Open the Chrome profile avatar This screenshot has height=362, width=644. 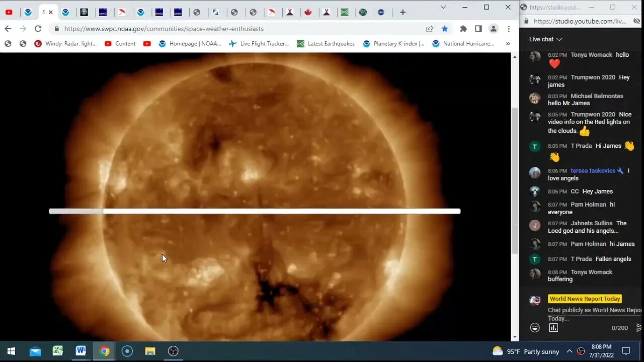tap(494, 29)
